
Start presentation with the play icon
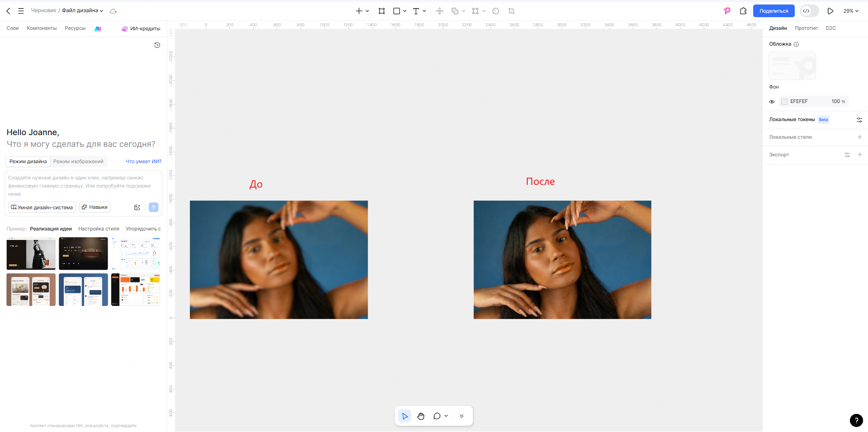pos(830,11)
